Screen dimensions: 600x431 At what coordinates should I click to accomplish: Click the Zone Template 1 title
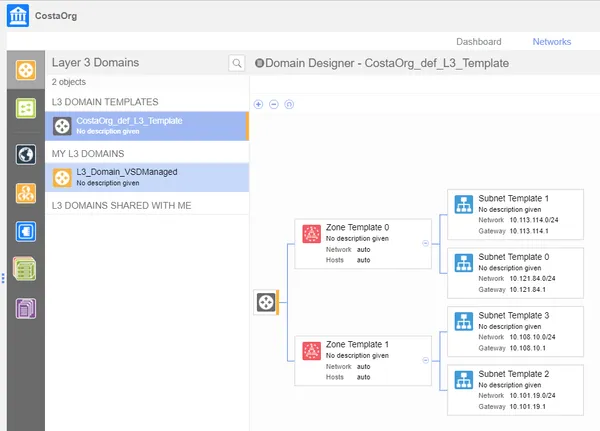(x=357, y=344)
